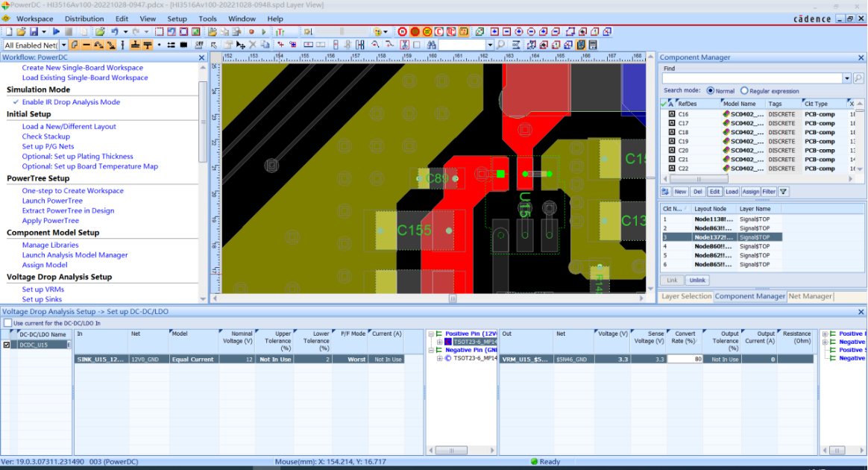
Task: Open the undo history dropdown arrow
Action: [x=125, y=31]
